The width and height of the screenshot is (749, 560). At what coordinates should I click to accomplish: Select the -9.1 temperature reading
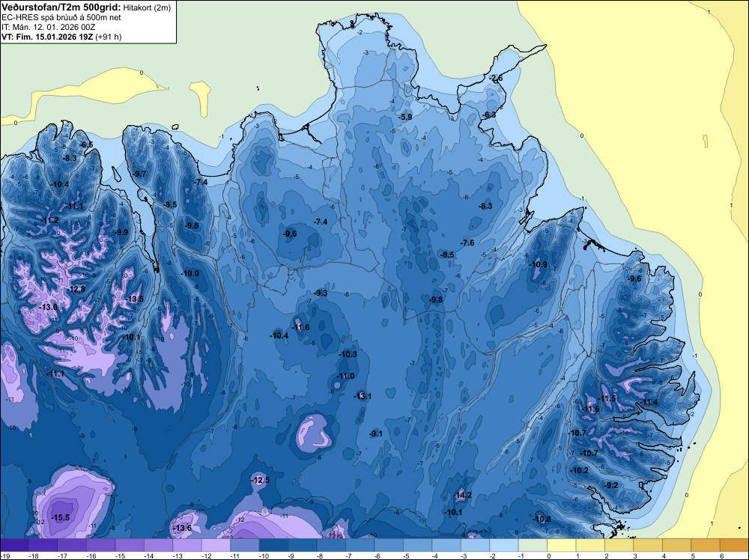pyautogui.click(x=376, y=434)
